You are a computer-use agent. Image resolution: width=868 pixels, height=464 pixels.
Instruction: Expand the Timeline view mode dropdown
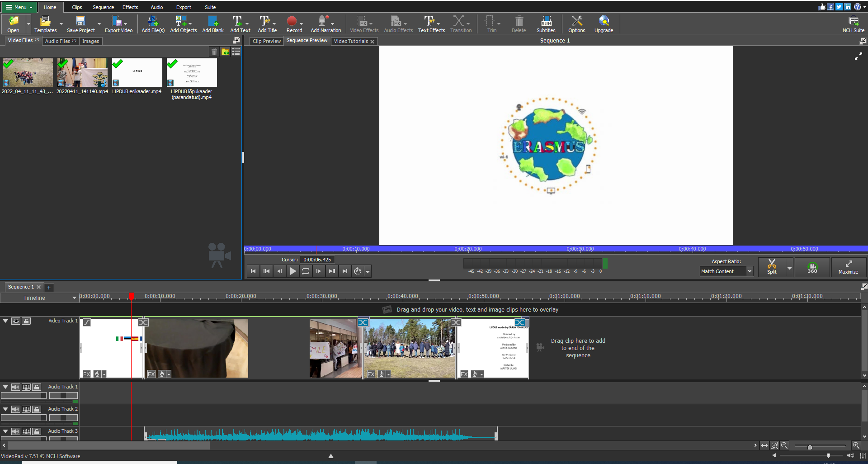pos(74,298)
